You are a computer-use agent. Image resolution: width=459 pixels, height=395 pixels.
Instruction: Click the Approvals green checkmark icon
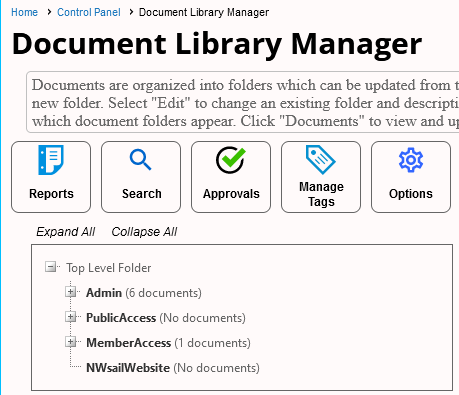231,160
